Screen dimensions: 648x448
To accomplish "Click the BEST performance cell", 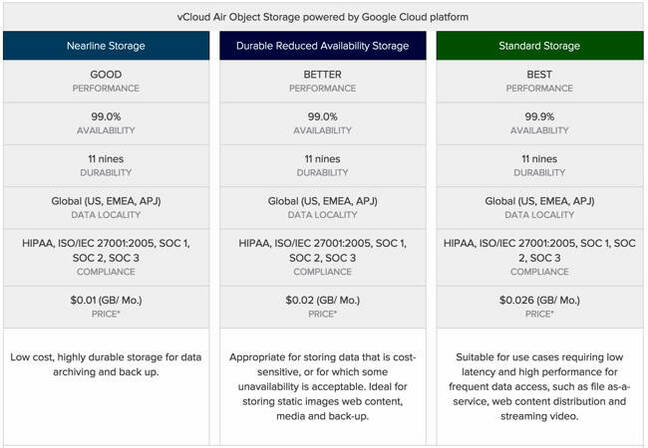I will tap(540, 81).
